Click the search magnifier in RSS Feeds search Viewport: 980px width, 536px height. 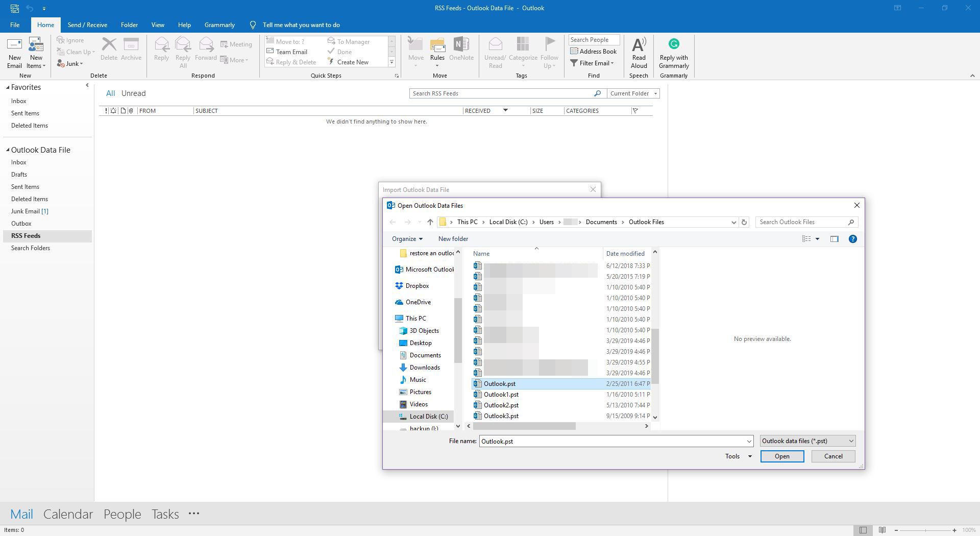click(597, 93)
